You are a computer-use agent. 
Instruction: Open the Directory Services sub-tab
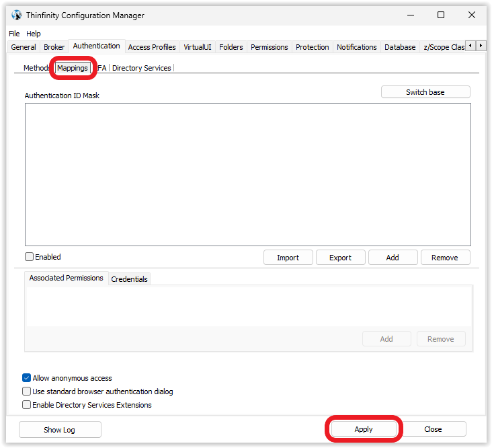click(142, 68)
